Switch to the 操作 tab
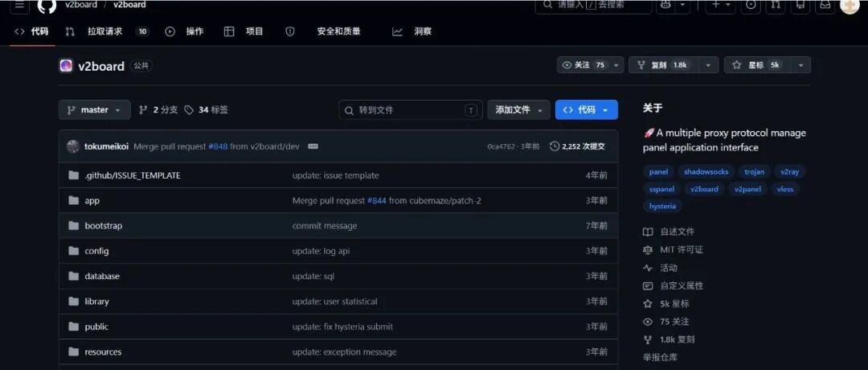This screenshot has height=370, width=868. pyautogui.click(x=184, y=31)
